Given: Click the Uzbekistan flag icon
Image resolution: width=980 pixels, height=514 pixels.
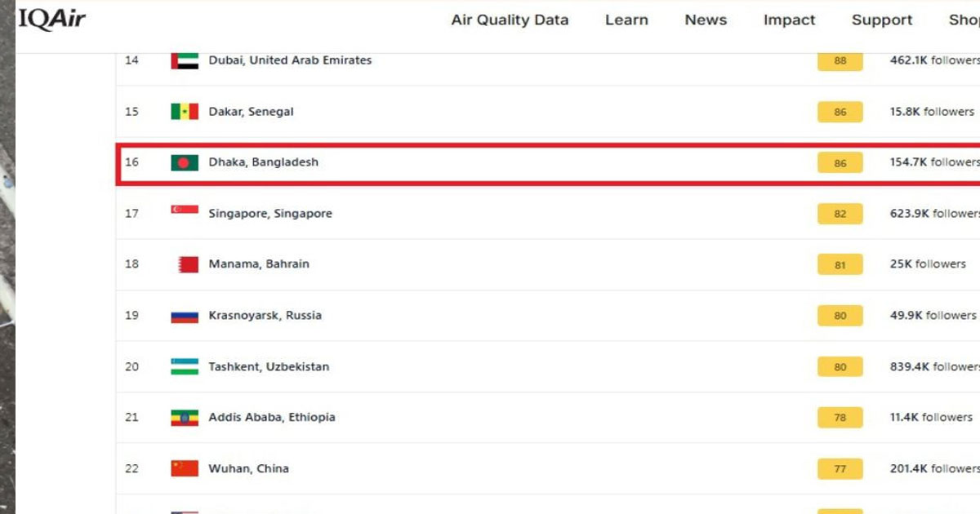Looking at the screenshot, I should pos(185,366).
